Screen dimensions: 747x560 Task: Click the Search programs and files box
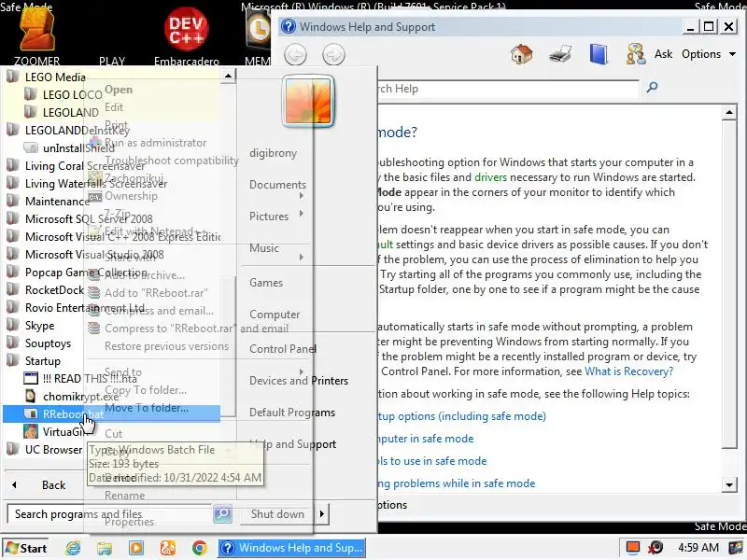click(109, 514)
